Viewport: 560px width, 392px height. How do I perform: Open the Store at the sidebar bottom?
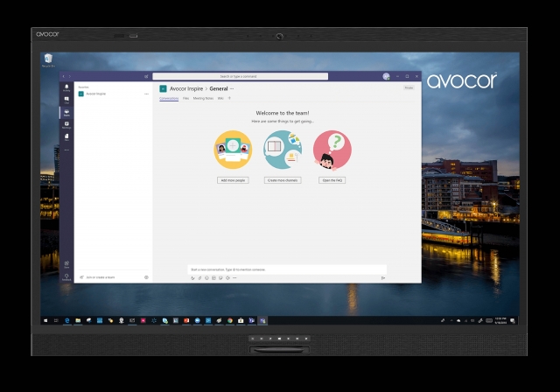click(66, 262)
